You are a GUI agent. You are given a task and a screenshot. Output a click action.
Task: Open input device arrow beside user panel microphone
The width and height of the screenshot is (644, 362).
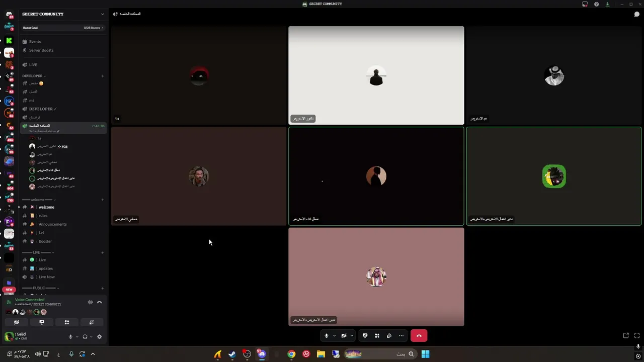click(x=76, y=337)
